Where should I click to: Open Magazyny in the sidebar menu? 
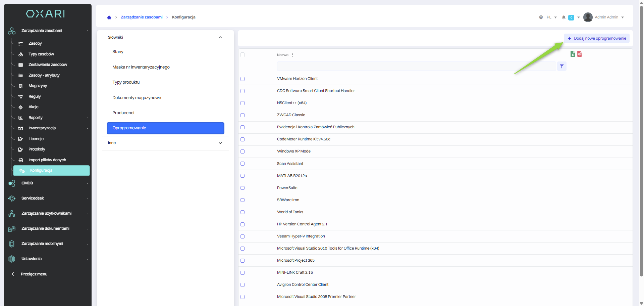click(x=38, y=86)
